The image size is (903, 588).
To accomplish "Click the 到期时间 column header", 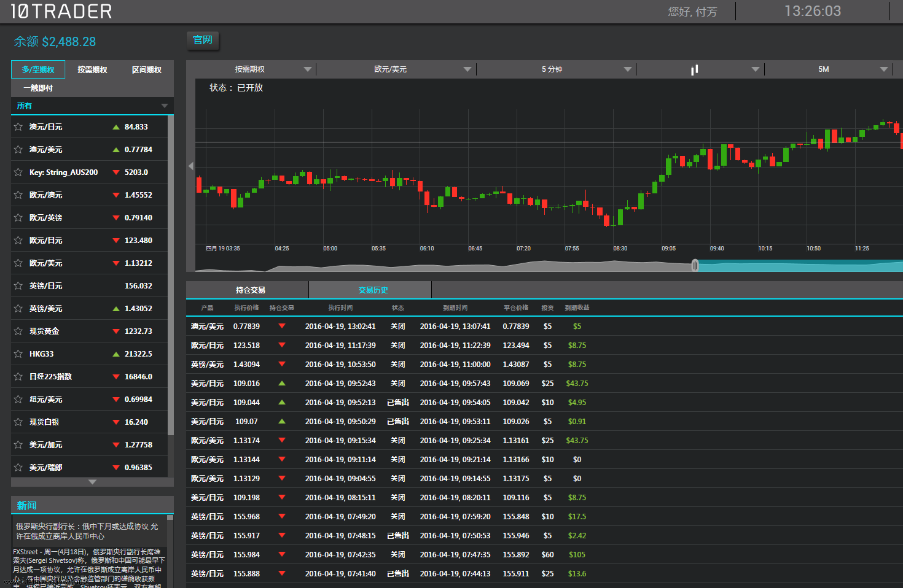I will tap(455, 308).
